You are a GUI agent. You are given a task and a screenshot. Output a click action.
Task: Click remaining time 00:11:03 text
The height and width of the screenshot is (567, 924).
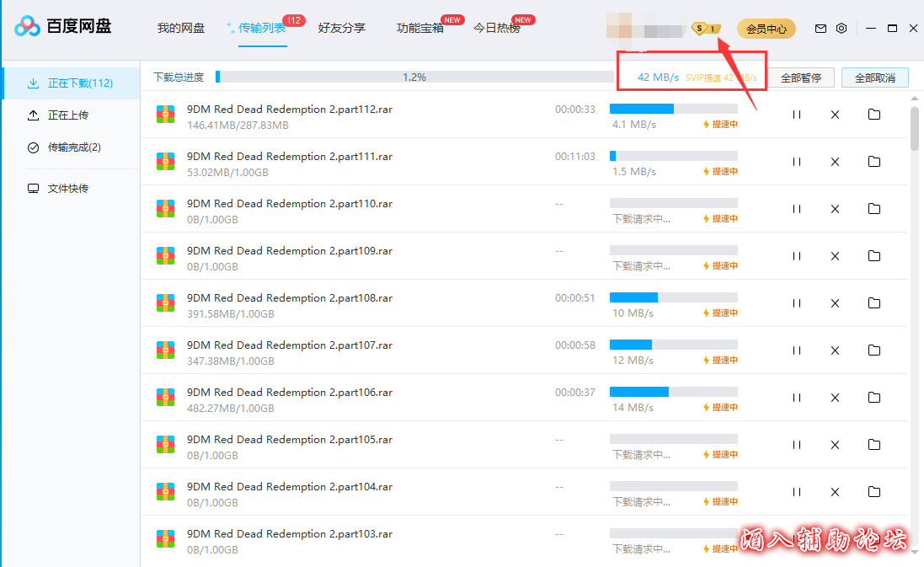coord(575,156)
